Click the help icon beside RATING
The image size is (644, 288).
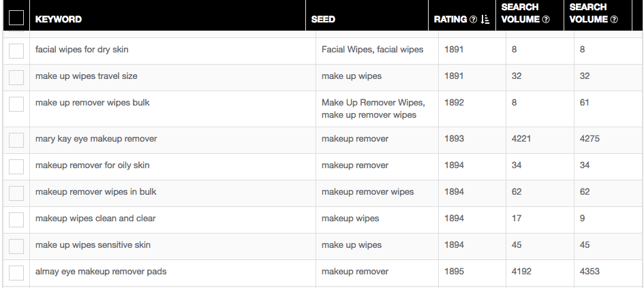click(473, 19)
